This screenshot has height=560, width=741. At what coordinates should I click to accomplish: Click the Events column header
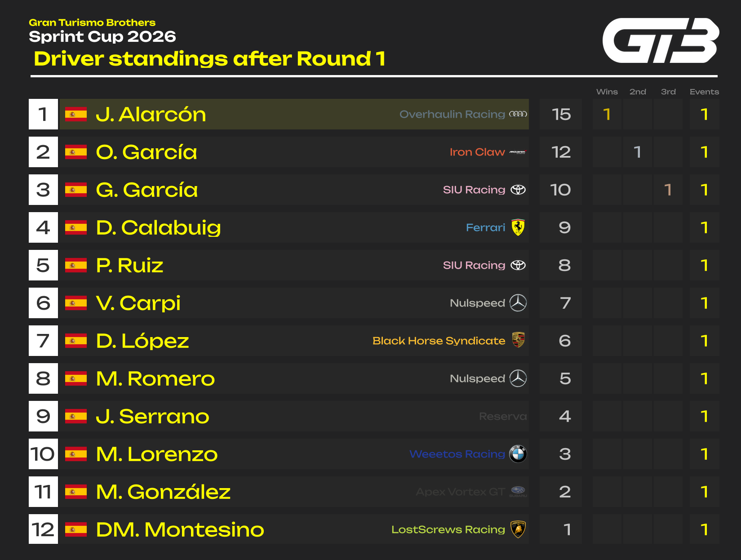pos(704,92)
